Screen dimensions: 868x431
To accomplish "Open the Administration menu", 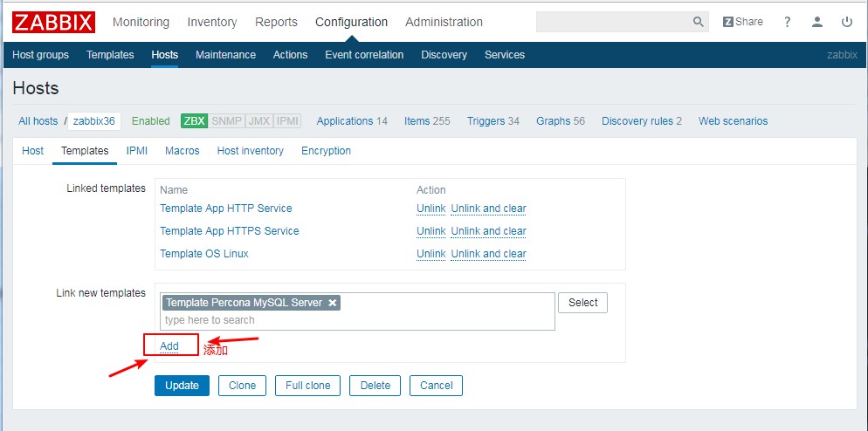I will click(x=444, y=22).
